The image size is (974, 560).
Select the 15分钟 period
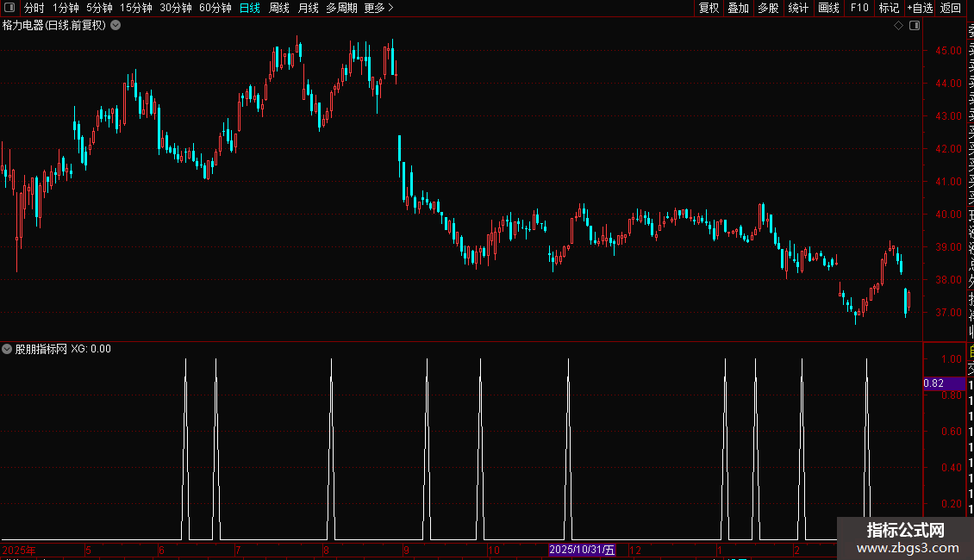(x=135, y=8)
